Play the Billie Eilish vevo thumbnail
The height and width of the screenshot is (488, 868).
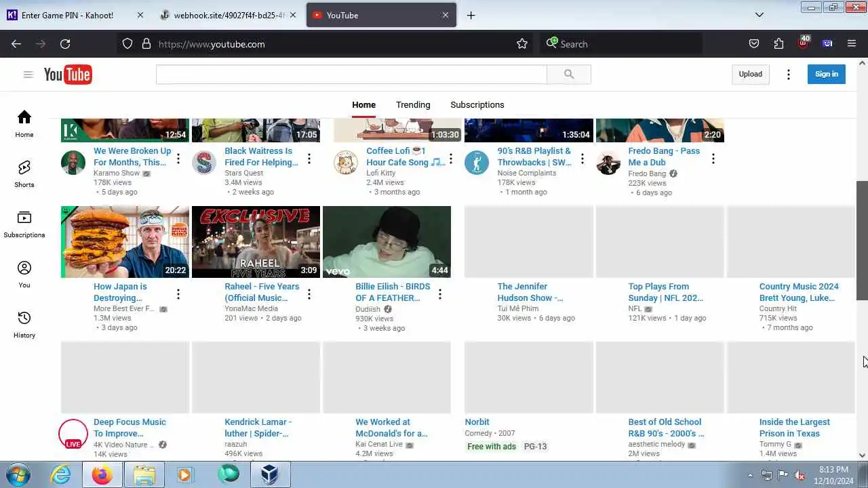click(x=387, y=242)
